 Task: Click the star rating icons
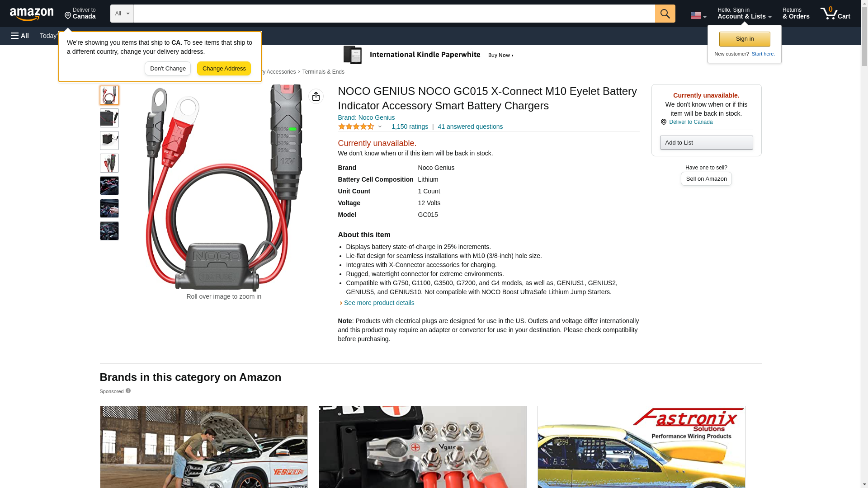click(356, 127)
